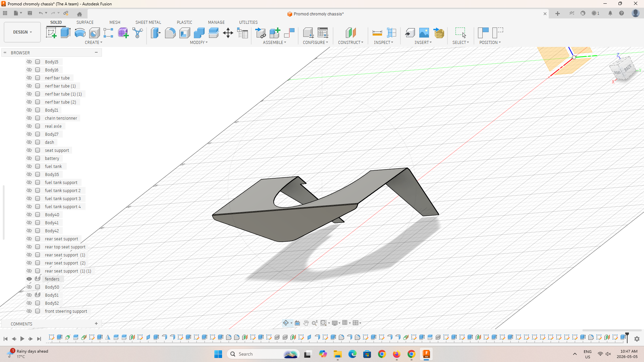Select the Create Sketch tool
This screenshot has height=362, width=644.
[51, 33]
